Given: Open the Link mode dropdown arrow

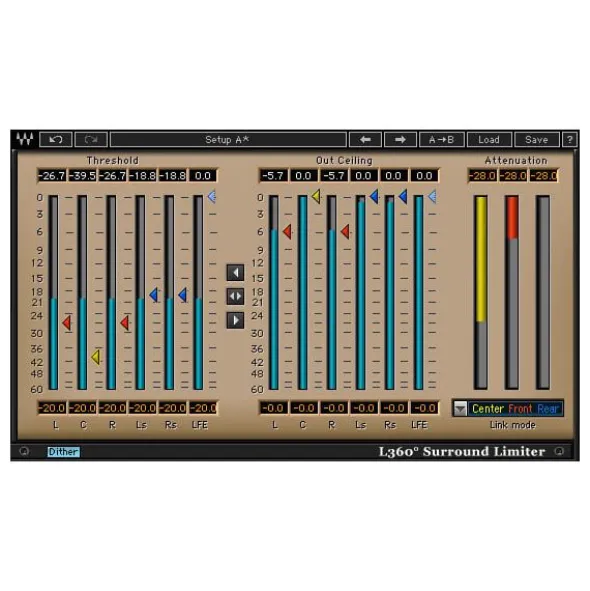Looking at the screenshot, I should pyautogui.click(x=460, y=409).
